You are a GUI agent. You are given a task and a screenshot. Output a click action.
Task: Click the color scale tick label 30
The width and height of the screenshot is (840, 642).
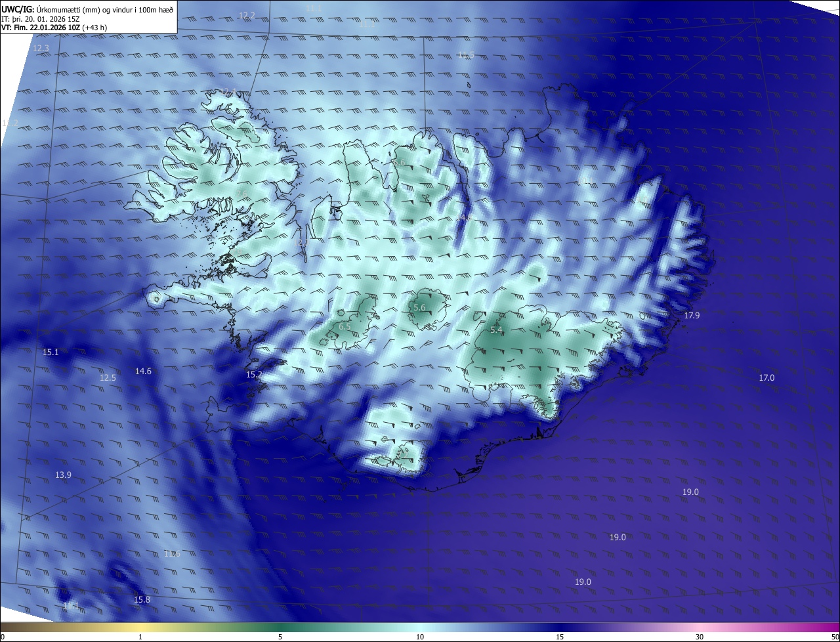(700, 637)
